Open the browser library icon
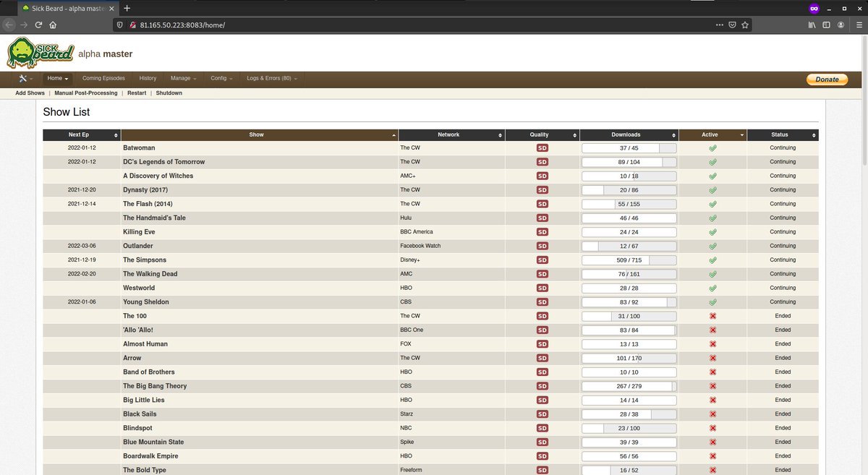This screenshot has height=475, width=868. pos(812,24)
